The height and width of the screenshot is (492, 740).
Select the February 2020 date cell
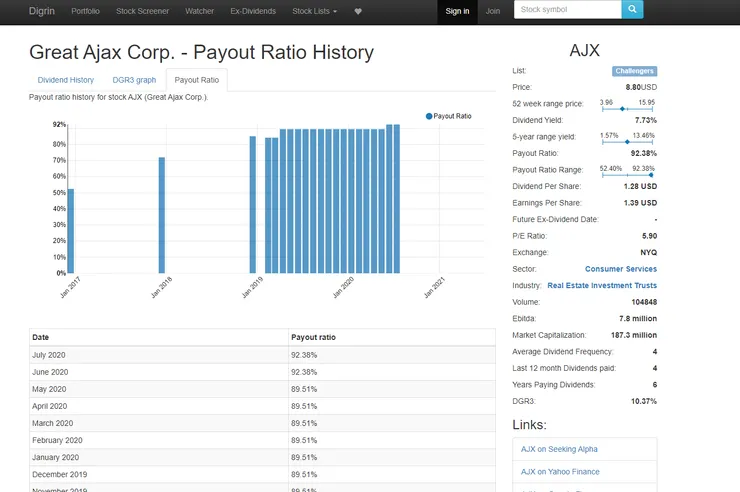[159, 440]
